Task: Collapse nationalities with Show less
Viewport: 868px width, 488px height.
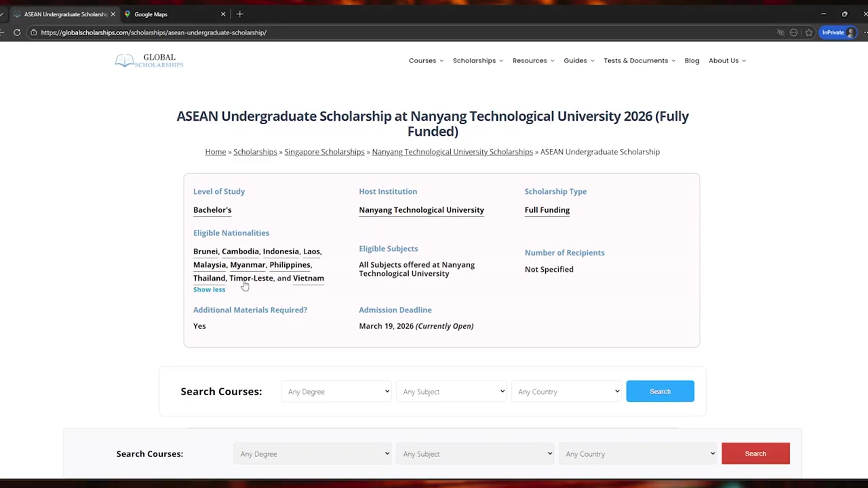Action: [209, 290]
